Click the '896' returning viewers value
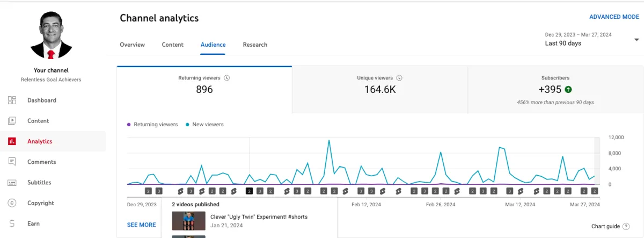Screen dimensions: 644x238 click(x=204, y=90)
